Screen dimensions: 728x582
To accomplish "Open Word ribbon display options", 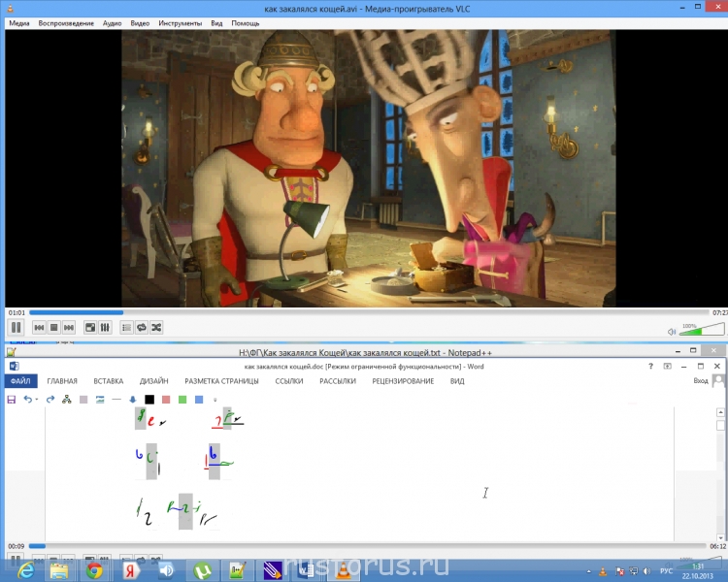I will pyautogui.click(x=667, y=367).
